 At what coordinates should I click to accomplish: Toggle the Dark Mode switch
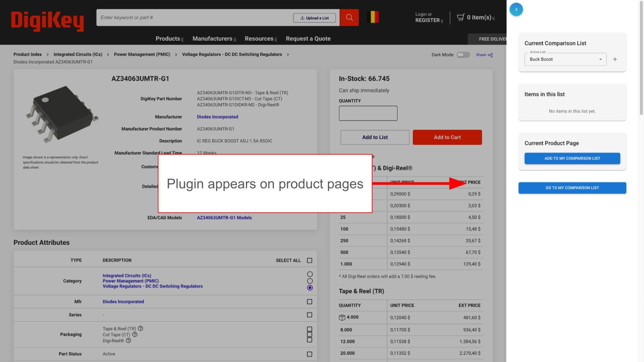click(463, 55)
